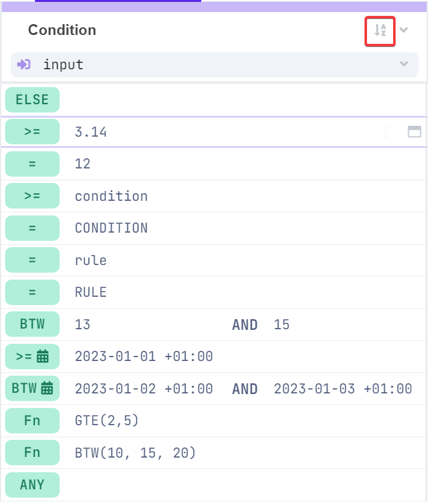This screenshot has height=504, width=428.
Task: Expand the Condition header chevron
Action: pyautogui.click(x=404, y=30)
